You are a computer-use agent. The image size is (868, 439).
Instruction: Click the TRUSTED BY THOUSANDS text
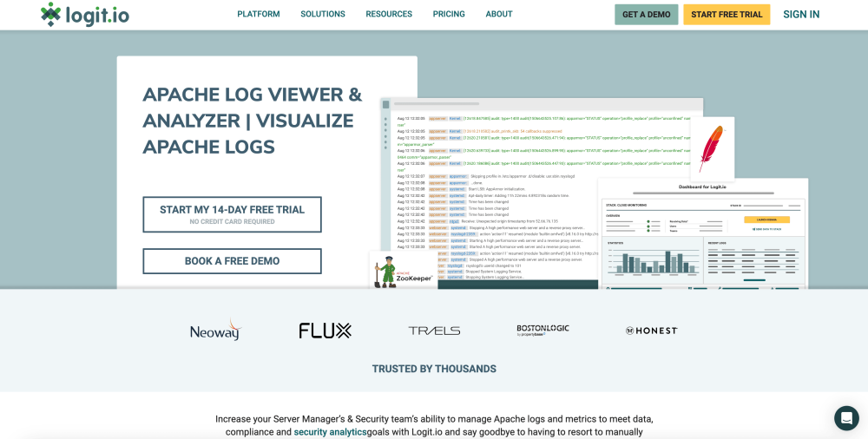coord(434,369)
